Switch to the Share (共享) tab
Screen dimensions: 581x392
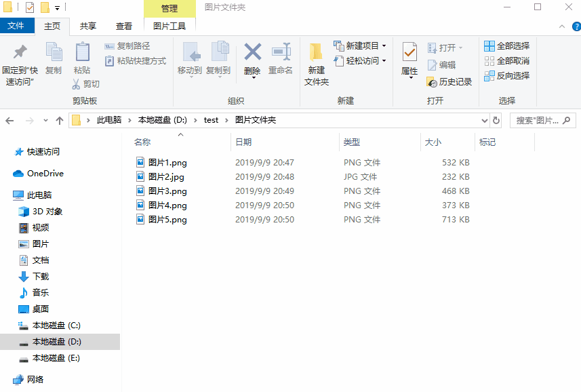pyautogui.click(x=88, y=26)
